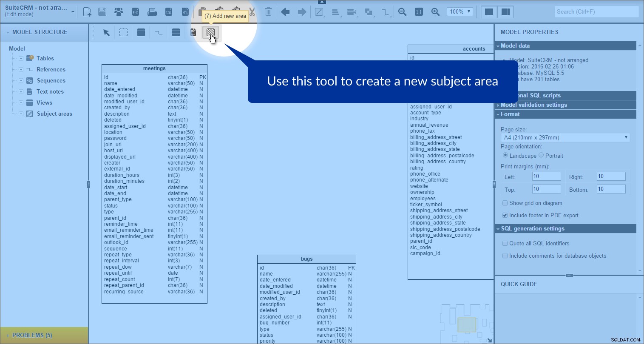Select Landscape page orientation
This screenshot has width=644, height=344.
point(505,155)
